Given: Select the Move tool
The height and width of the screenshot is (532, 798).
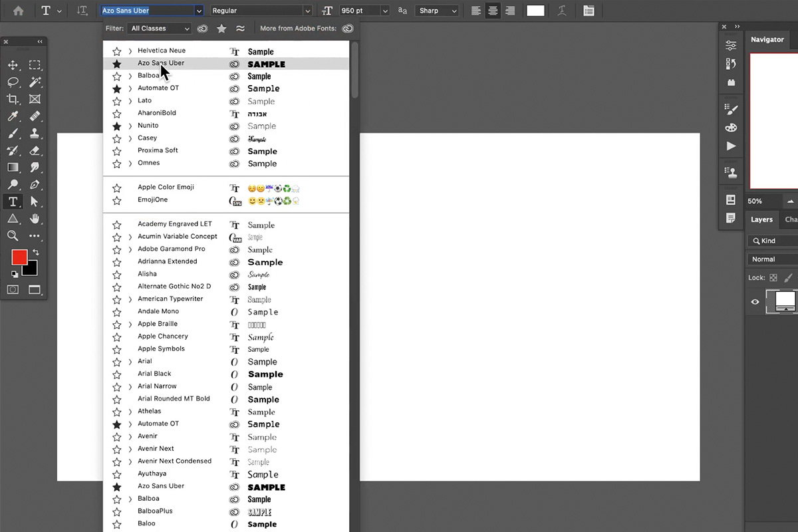Looking at the screenshot, I should point(13,64).
